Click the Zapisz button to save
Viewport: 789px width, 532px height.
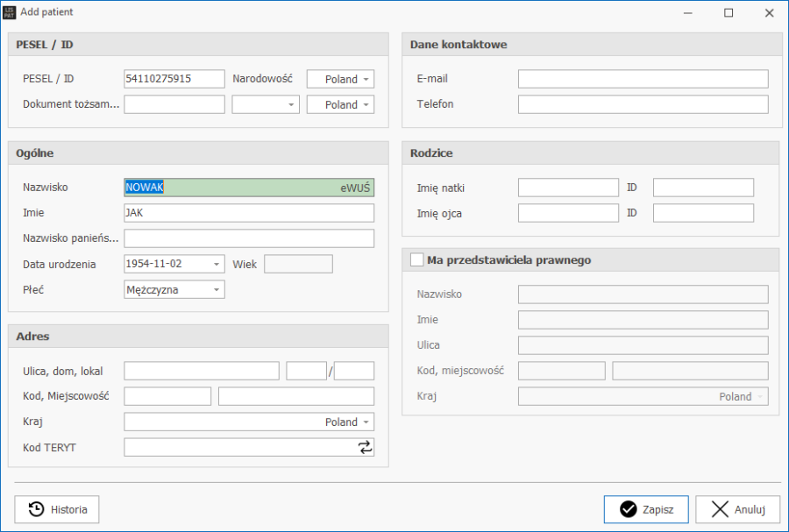pyautogui.click(x=646, y=509)
